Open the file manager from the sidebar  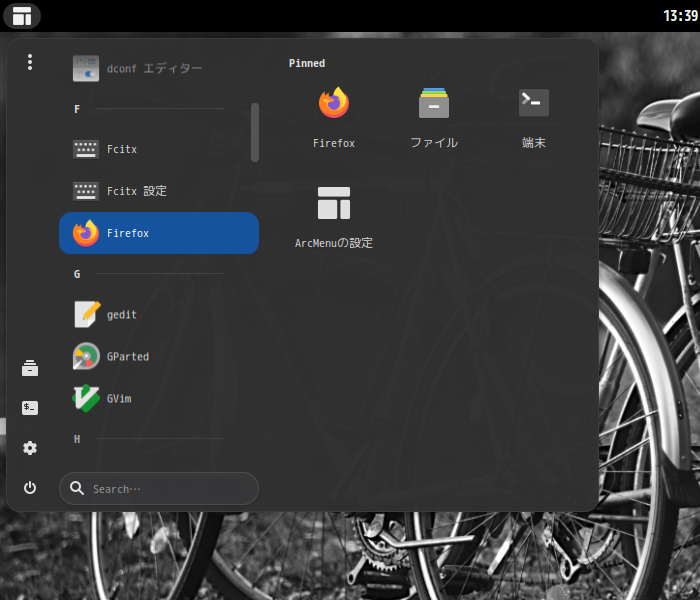click(x=30, y=368)
